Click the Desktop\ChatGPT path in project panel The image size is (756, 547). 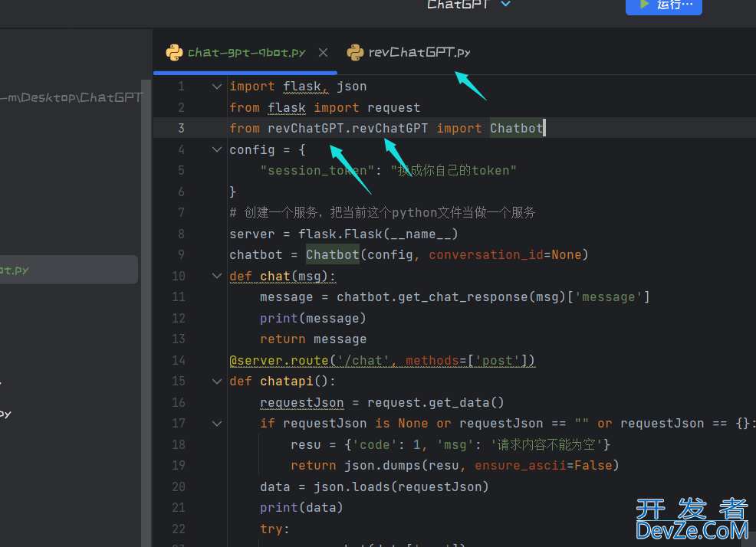[71, 97]
